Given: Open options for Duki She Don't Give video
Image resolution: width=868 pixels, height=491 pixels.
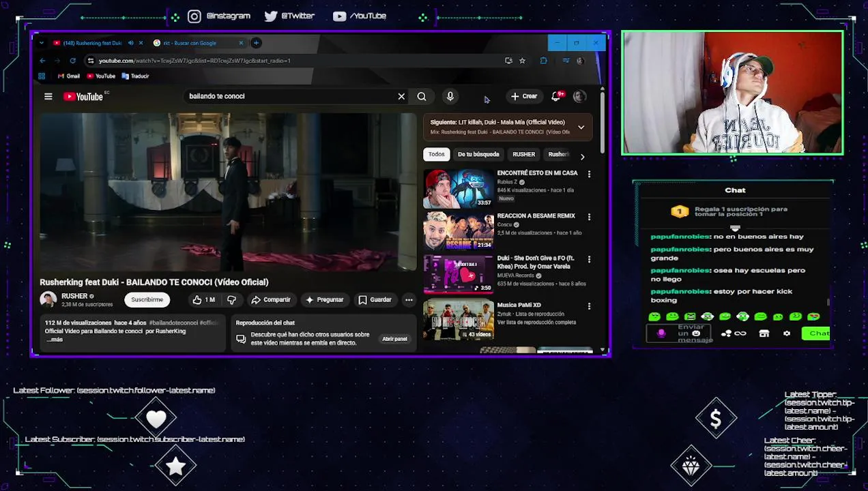Looking at the screenshot, I should tap(589, 259).
